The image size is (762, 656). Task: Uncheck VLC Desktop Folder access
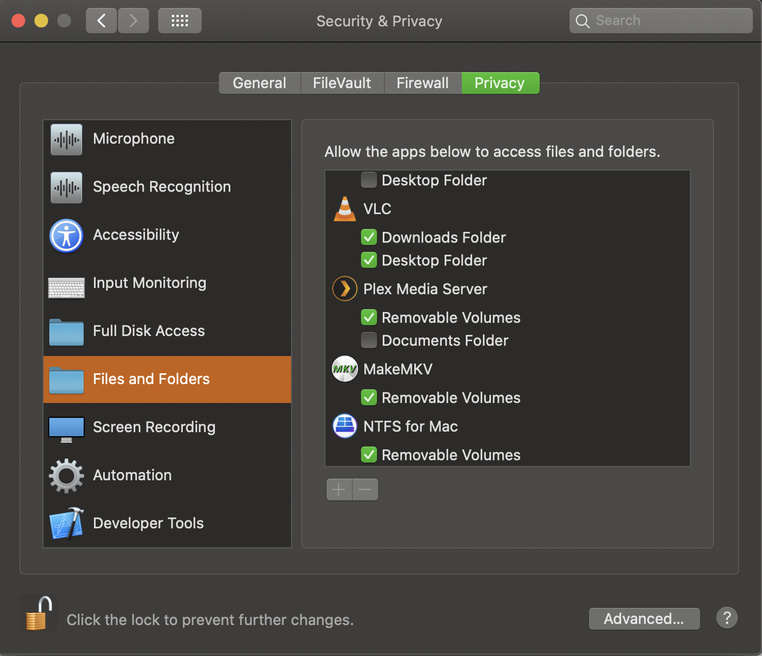(x=369, y=260)
